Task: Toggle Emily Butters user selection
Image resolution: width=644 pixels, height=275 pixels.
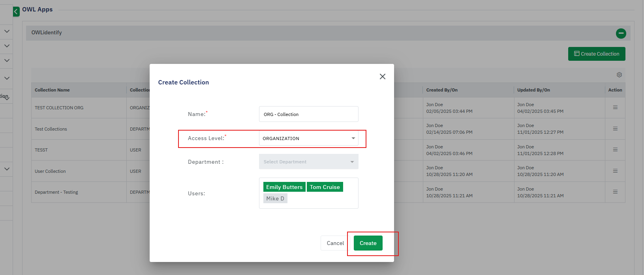Action: (x=284, y=187)
